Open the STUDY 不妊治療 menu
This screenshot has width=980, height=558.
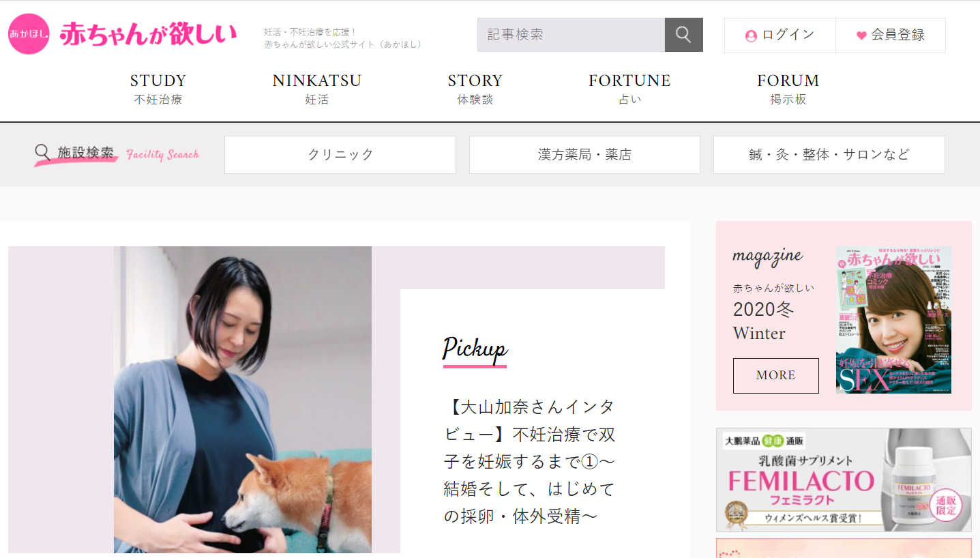[x=158, y=89]
